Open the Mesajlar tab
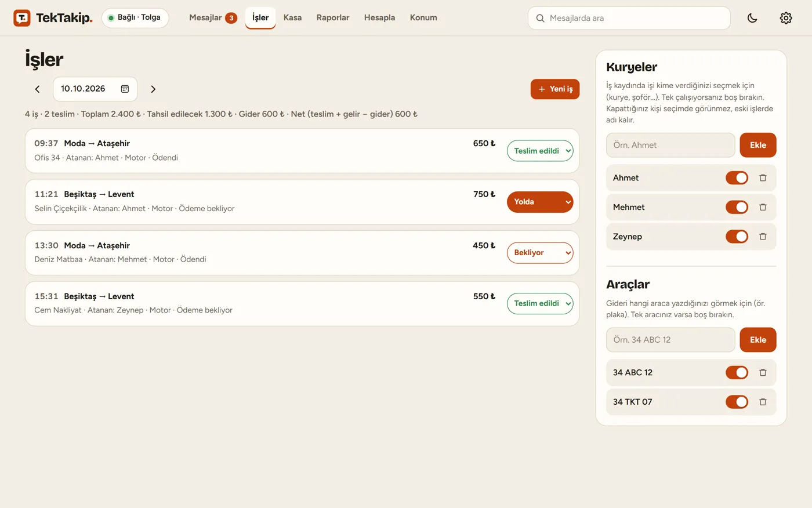 tap(213, 18)
